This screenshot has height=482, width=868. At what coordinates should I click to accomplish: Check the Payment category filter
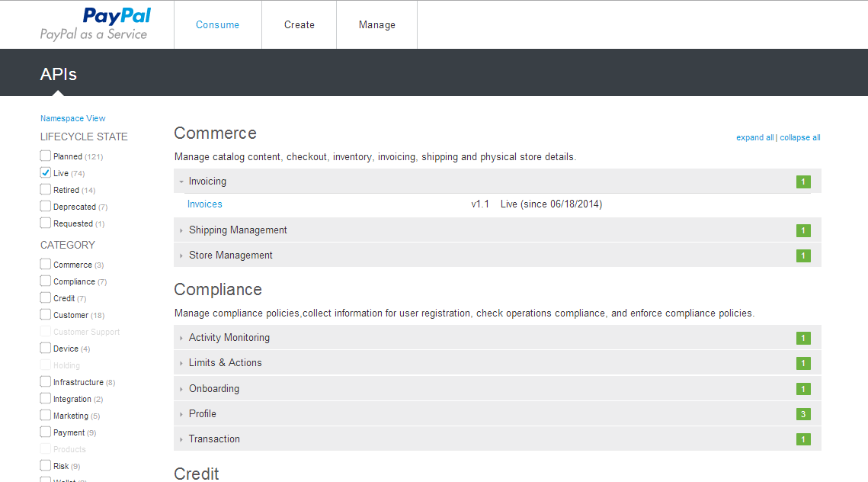[x=46, y=432]
